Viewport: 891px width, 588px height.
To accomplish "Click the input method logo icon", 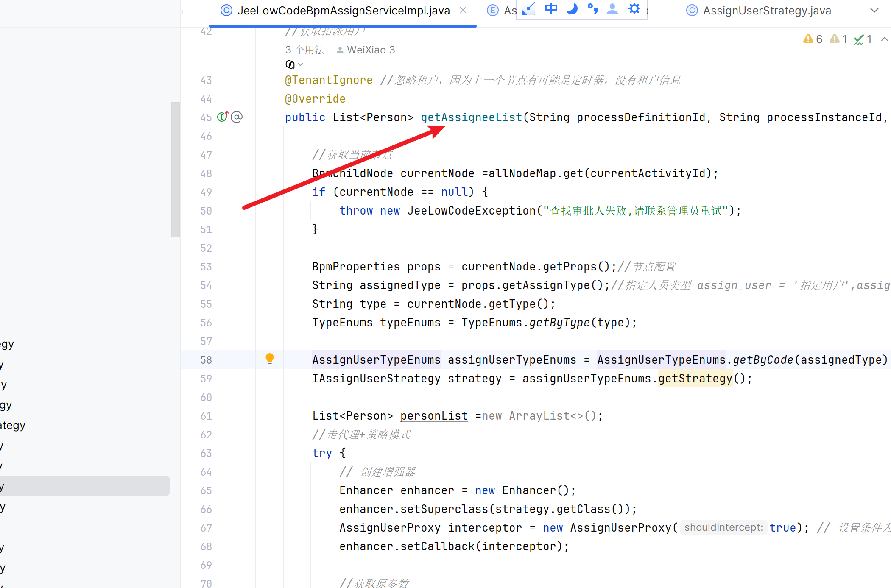I will (528, 9).
